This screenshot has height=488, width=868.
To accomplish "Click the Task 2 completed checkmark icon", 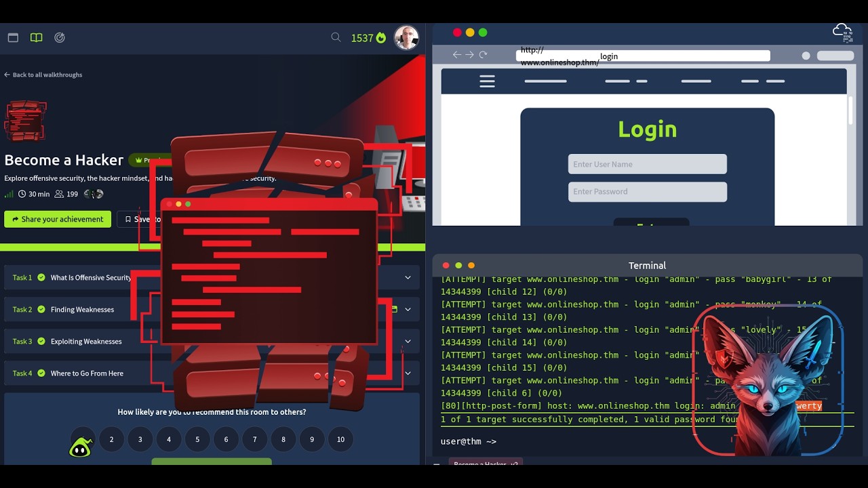I will click(x=41, y=309).
